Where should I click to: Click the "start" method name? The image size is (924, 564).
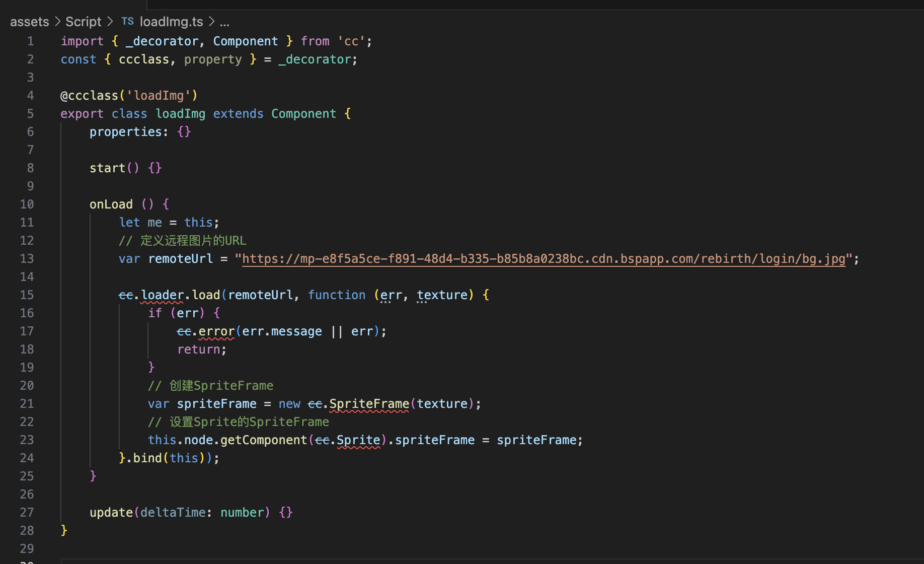(107, 168)
